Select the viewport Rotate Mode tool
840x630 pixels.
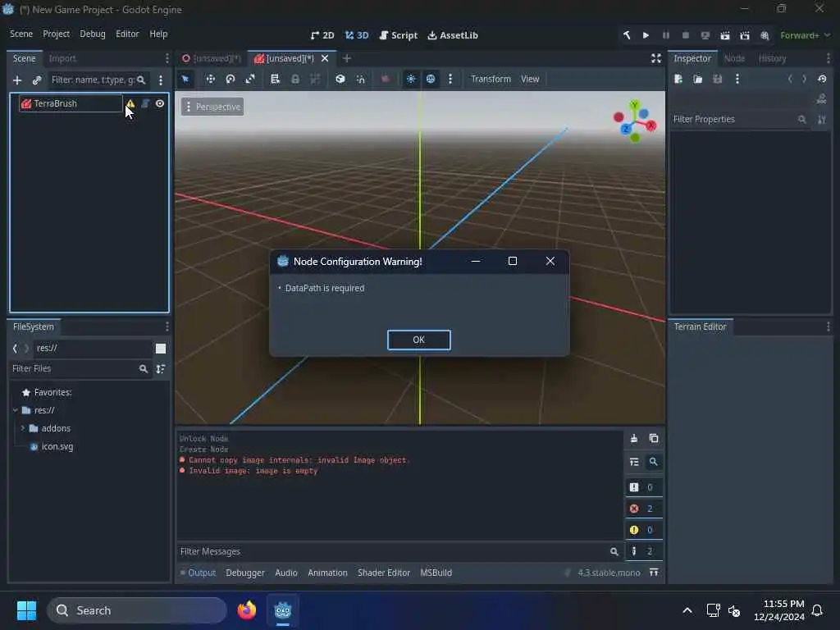231,79
